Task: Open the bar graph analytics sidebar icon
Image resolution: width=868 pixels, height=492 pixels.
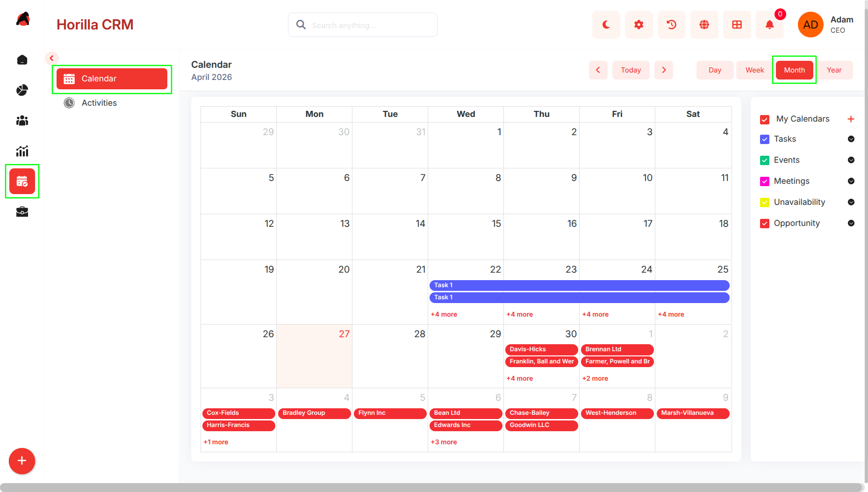Action: coord(22,151)
